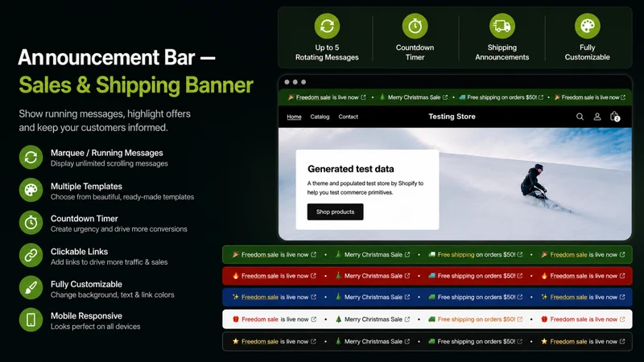
Task: Click the Clickable Links chain icon
Action: click(x=31, y=255)
